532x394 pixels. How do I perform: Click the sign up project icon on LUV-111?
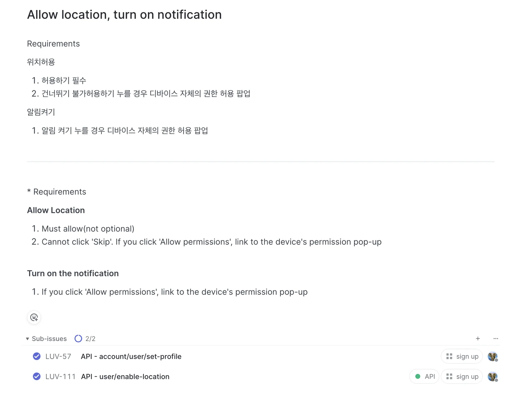pyautogui.click(x=449, y=377)
